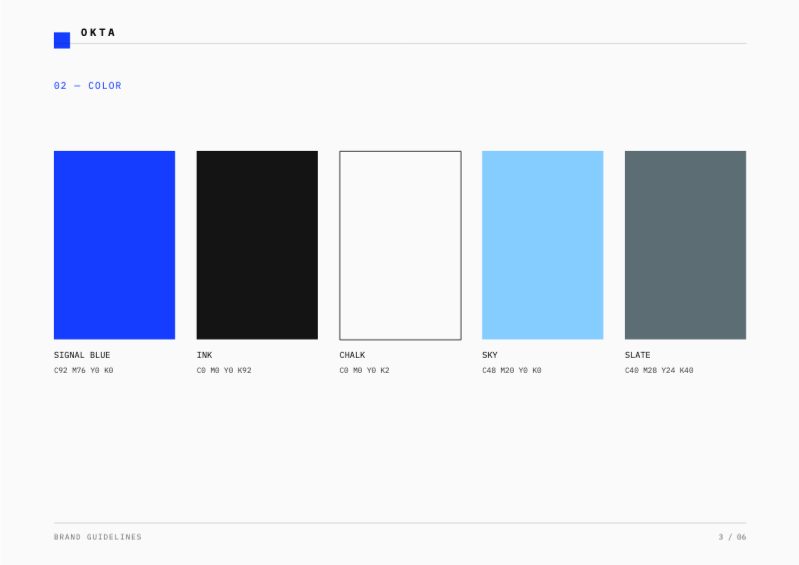
Task: Click the CMYK value C0 M0 Y0 K2
Action: (364, 370)
